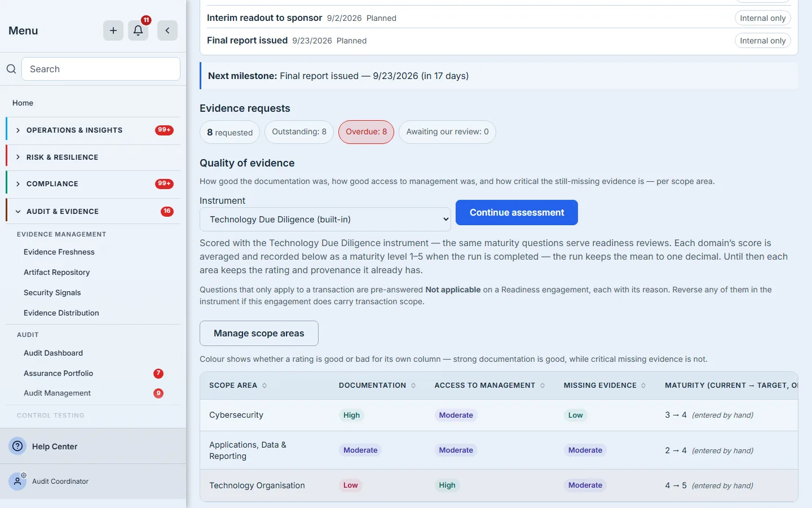The image size is (812, 508).
Task: Click the Audit Coordinator user avatar icon
Action: coord(17,481)
